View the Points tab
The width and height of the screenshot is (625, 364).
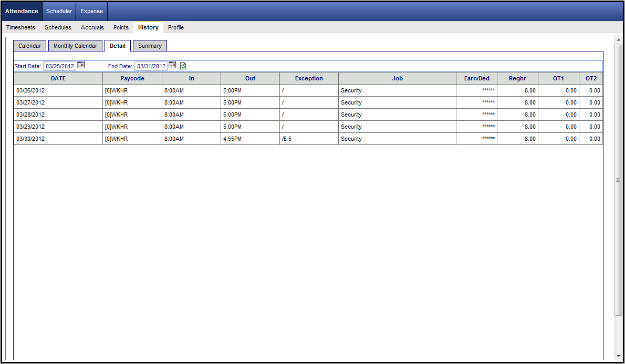(x=121, y=27)
